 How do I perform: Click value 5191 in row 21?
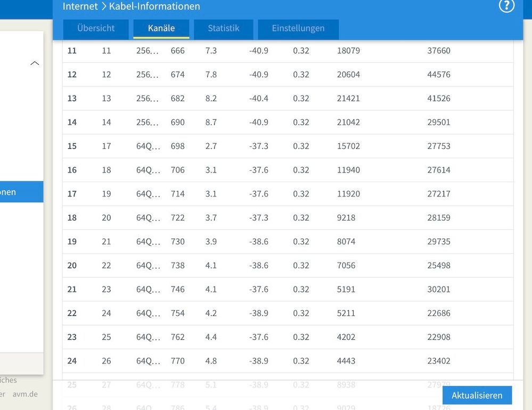(x=346, y=289)
